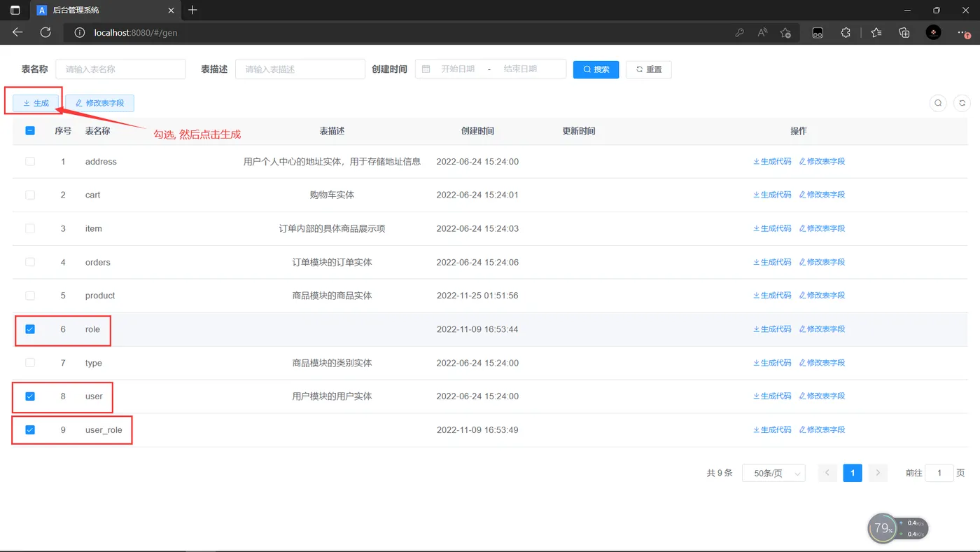This screenshot has width=980, height=552.
Task: Open a new browser tab
Action: (x=192, y=11)
